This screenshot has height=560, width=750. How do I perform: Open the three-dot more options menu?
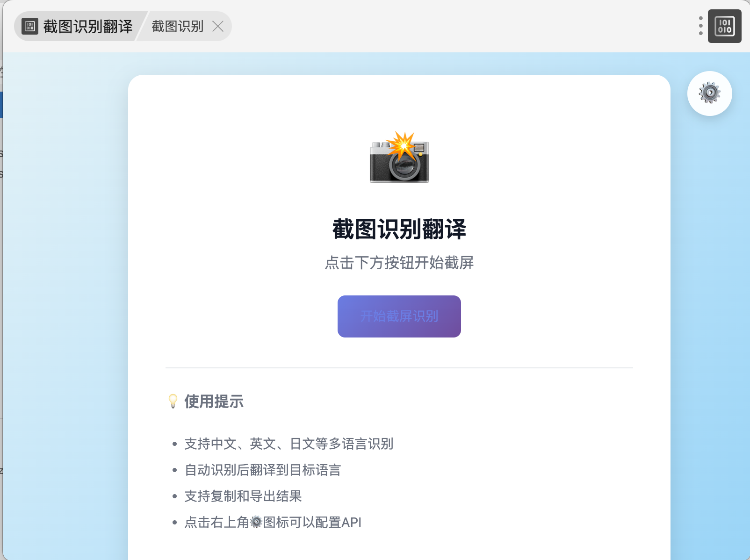(700, 26)
